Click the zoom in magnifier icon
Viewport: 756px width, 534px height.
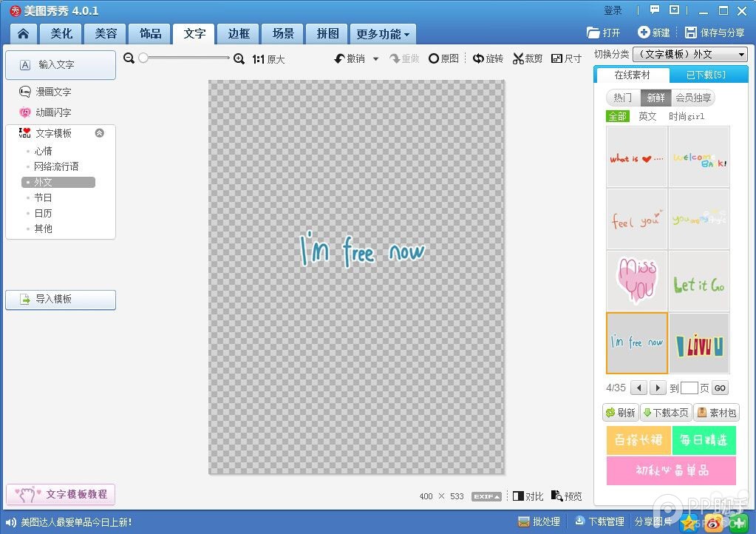(x=239, y=58)
